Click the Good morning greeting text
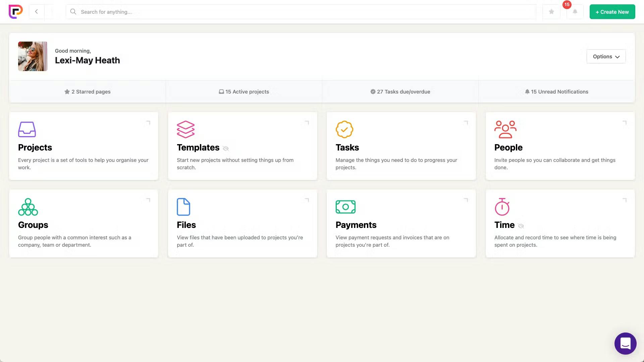Screen dimensions: 644x362 click(73, 51)
